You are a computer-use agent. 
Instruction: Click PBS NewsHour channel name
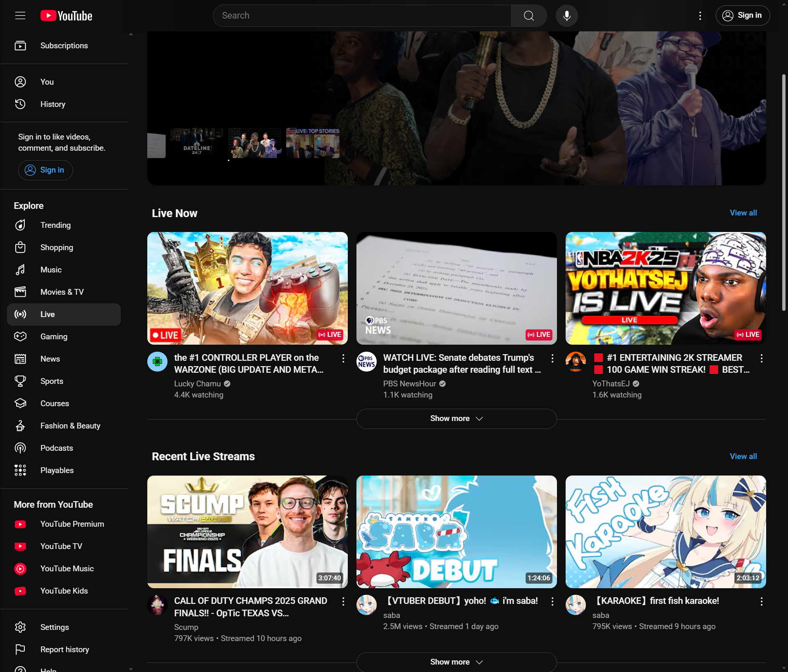[x=409, y=384]
